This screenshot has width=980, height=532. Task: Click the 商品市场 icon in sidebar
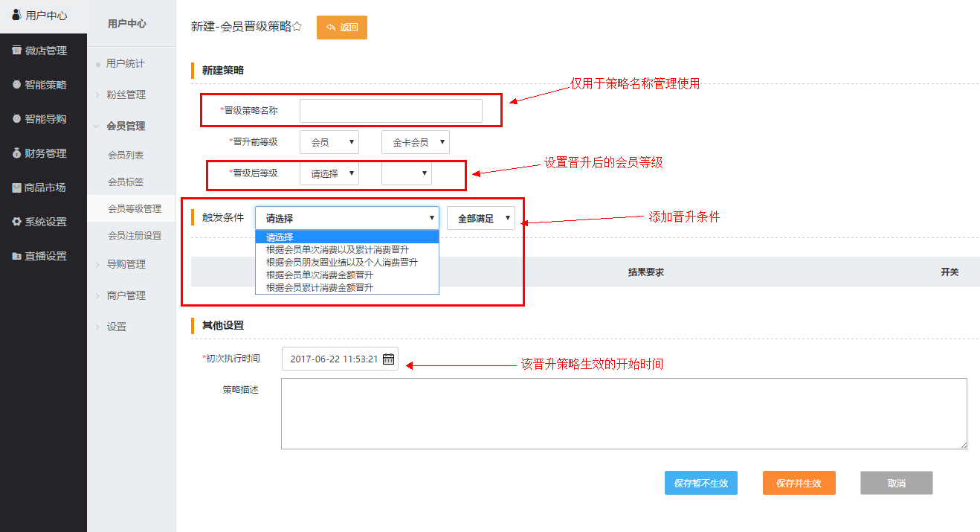coord(16,188)
